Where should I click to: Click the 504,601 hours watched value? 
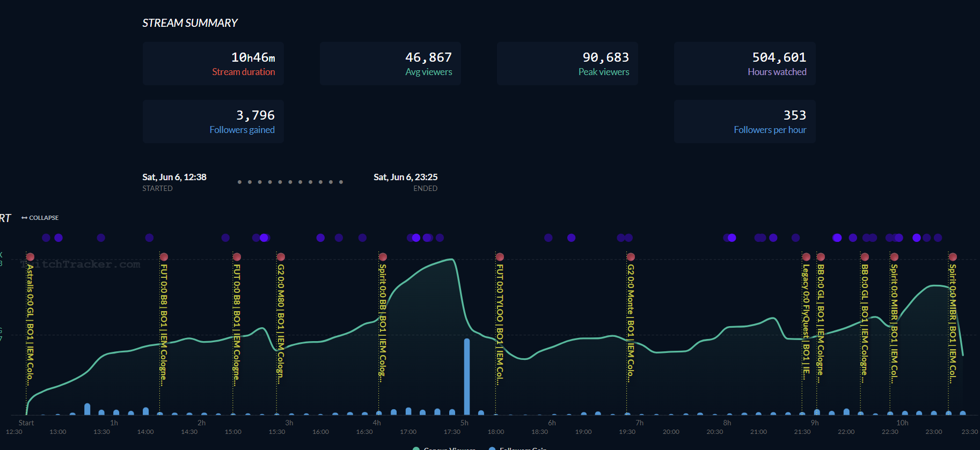click(779, 57)
